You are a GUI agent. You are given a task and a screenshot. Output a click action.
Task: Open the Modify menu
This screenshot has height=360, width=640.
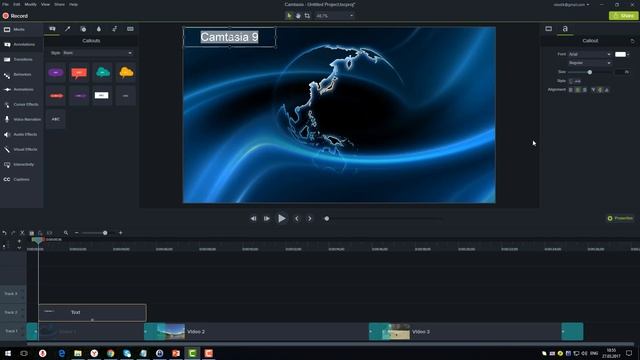click(x=31, y=4)
